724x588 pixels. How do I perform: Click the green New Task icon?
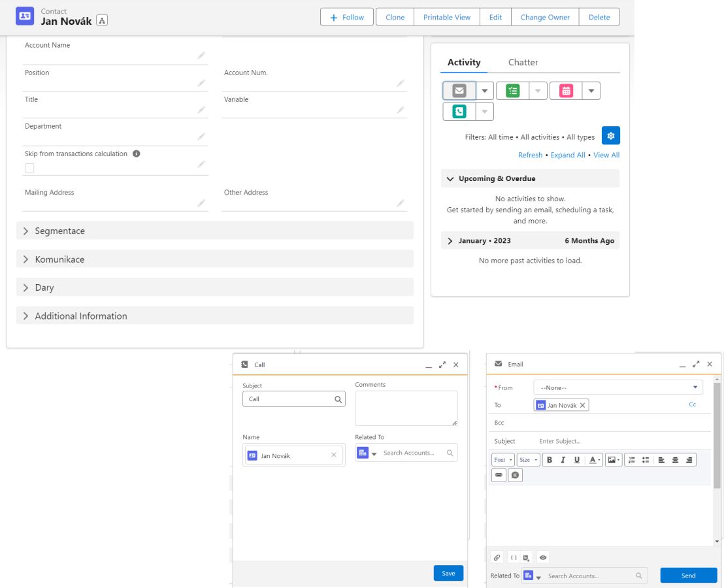pos(513,91)
